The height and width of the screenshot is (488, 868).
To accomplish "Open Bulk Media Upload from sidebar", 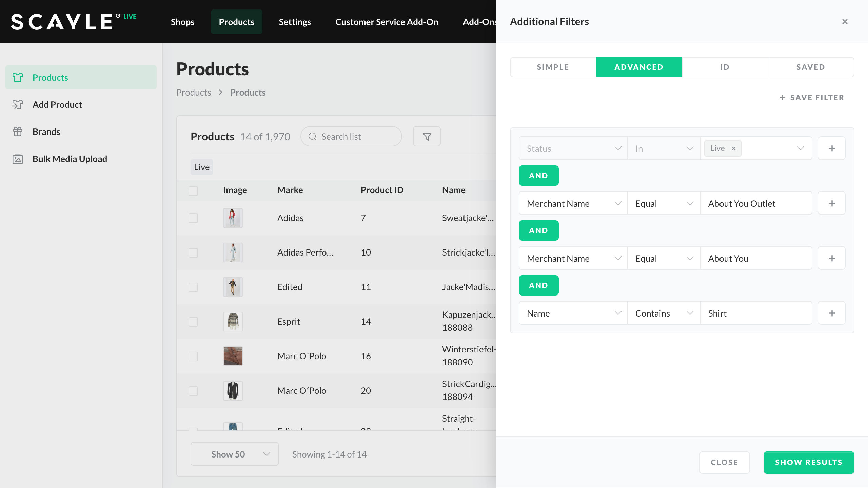I will click(70, 159).
